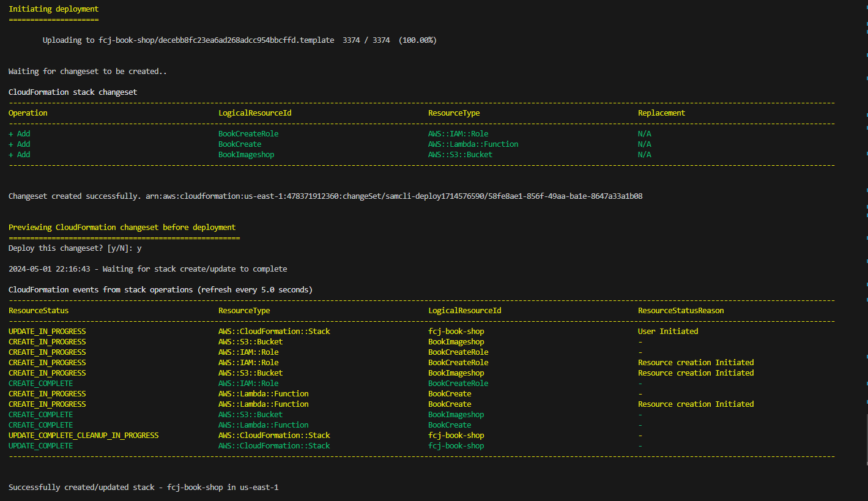Click "N/A" in the changeset BookCreateRole row
The image size is (868, 501).
(x=644, y=134)
